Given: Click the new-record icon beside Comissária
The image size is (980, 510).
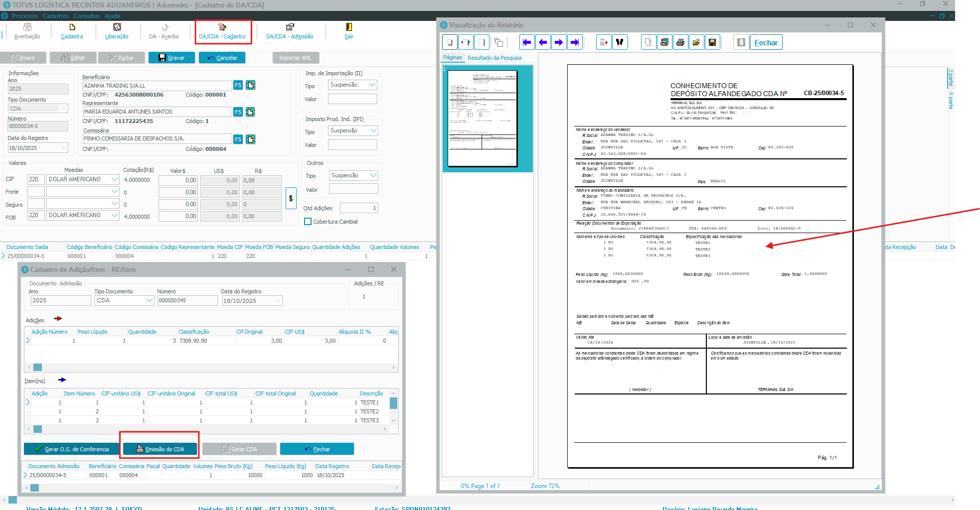Looking at the screenshot, I should click(x=251, y=139).
